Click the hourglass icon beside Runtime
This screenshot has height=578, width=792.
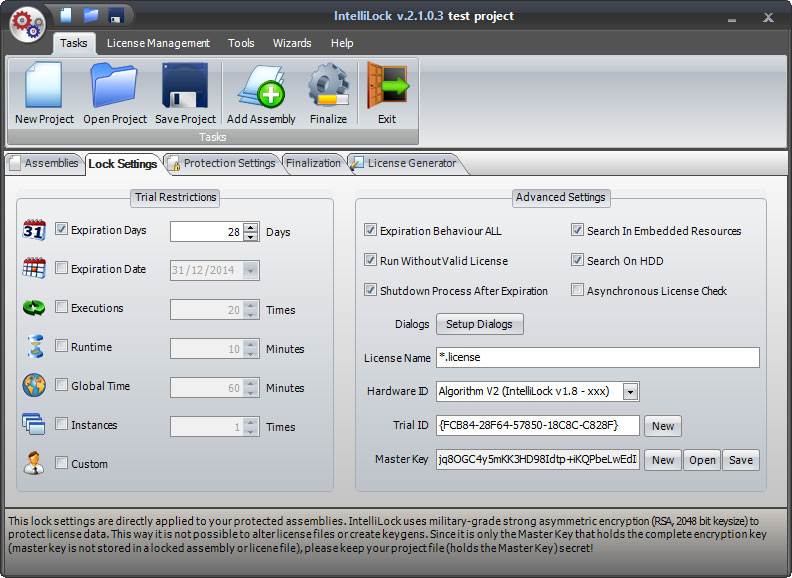click(x=35, y=347)
